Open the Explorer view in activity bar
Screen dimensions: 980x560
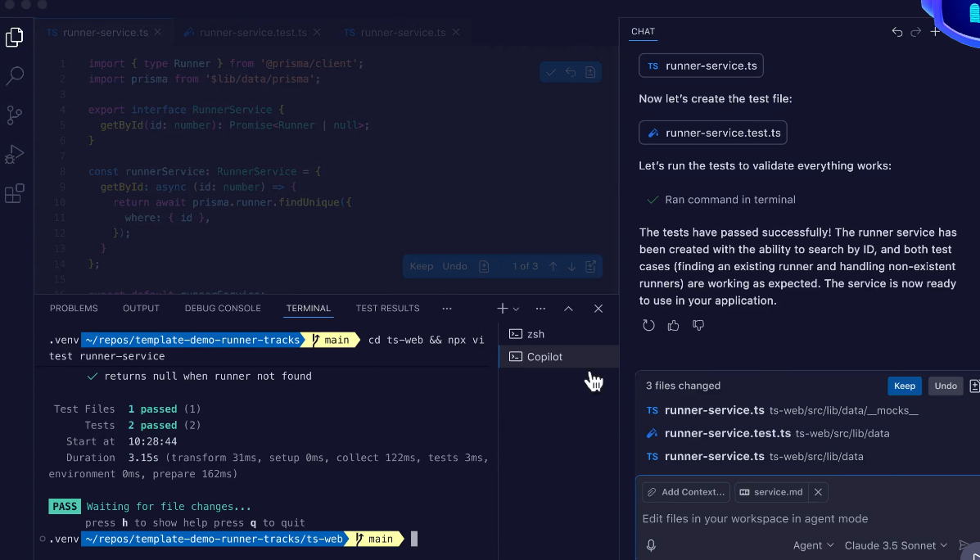(15, 38)
